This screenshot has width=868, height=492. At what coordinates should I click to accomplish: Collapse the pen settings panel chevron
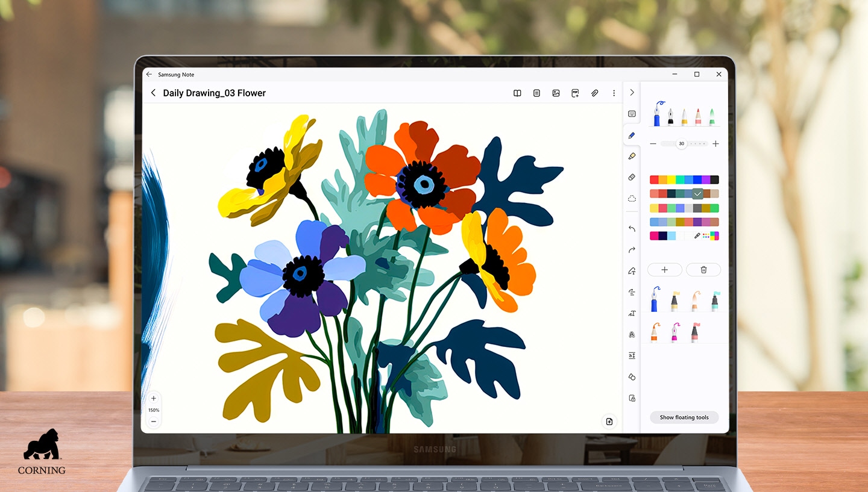(632, 93)
